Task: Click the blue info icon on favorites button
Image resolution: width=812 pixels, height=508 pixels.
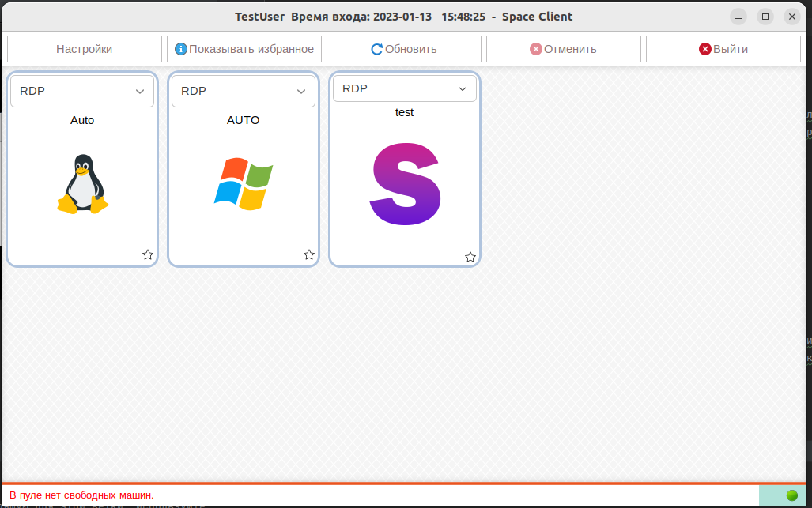Action: pos(180,49)
